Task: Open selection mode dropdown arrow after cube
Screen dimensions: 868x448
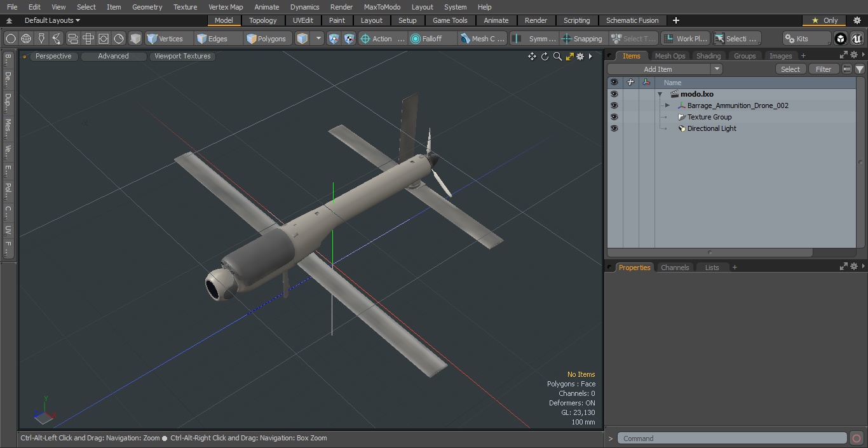Action: [318, 39]
